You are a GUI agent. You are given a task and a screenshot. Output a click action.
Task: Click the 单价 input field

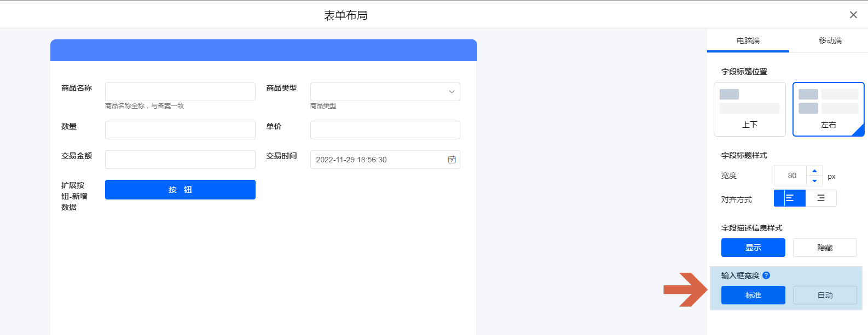point(385,130)
